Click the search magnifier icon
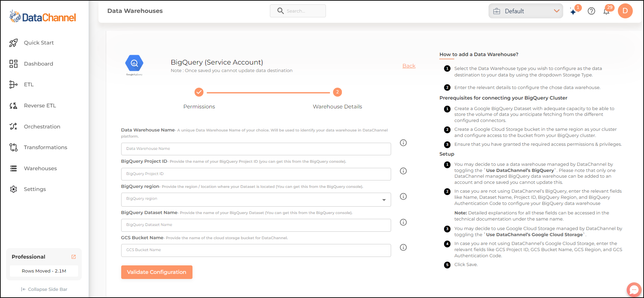Viewport: 644px width, 298px height. pyautogui.click(x=280, y=11)
